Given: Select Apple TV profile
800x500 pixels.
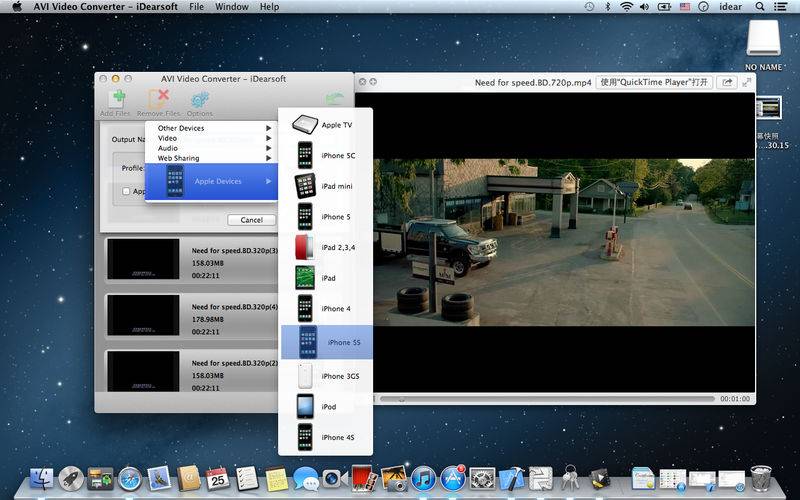Looking at the screenshot, I should (x=326, y=125).
